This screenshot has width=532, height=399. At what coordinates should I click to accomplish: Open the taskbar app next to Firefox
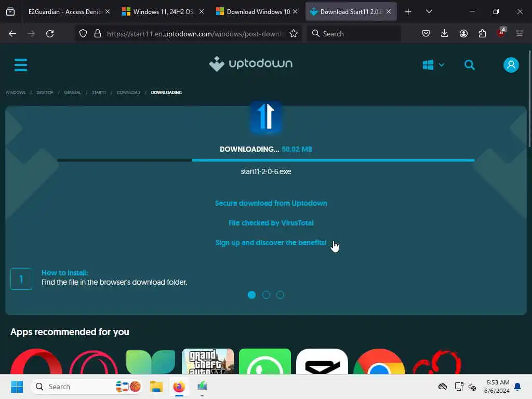tap(202, 387)
